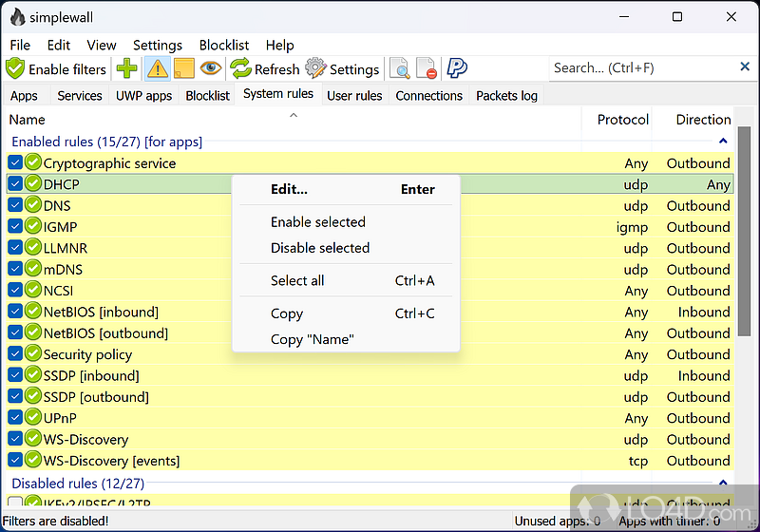
Task: Toggle the eye log viewer icon
Action: tap(211, 67)
